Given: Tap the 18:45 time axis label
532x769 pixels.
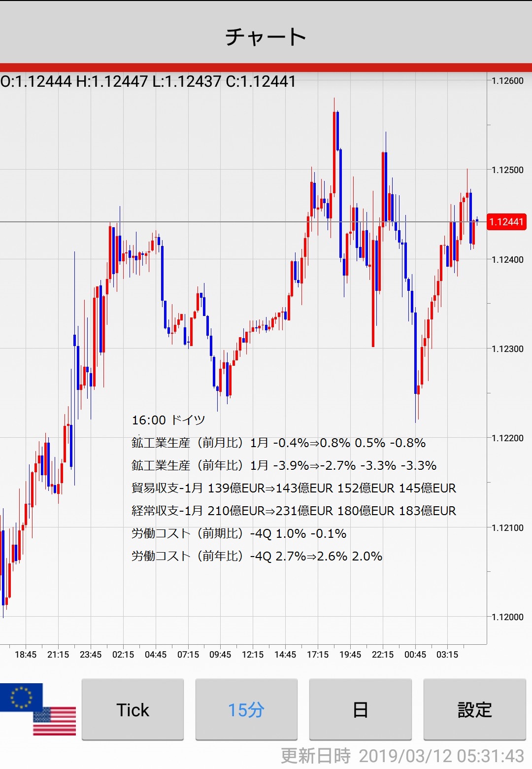Looking at the screenshot, I should tap(26, 655).
